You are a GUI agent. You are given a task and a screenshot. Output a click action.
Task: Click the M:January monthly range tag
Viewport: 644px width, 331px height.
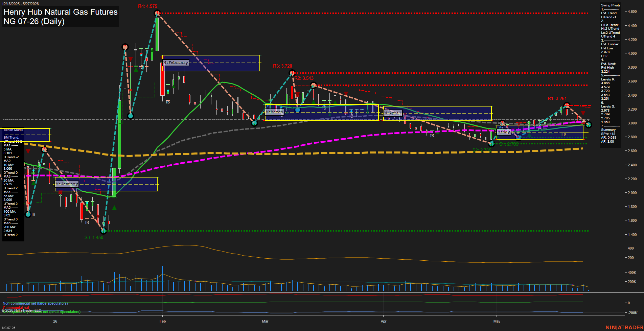(x=67, y=184)
